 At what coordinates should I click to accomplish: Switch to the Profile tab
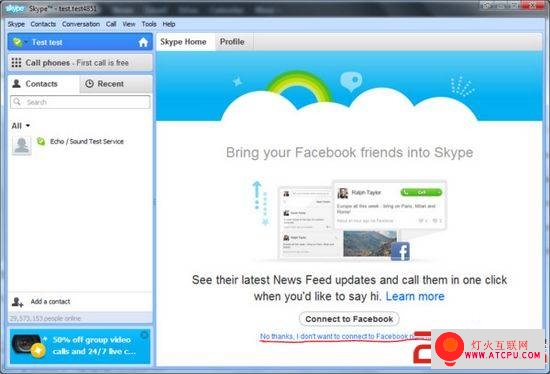tap(232, 42)
